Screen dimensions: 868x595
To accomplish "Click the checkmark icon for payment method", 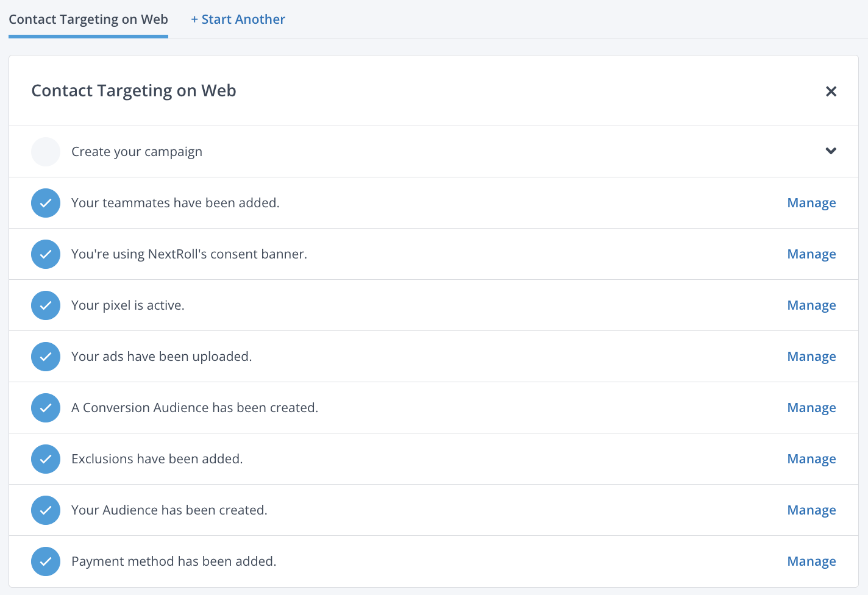I will point(46,561).
